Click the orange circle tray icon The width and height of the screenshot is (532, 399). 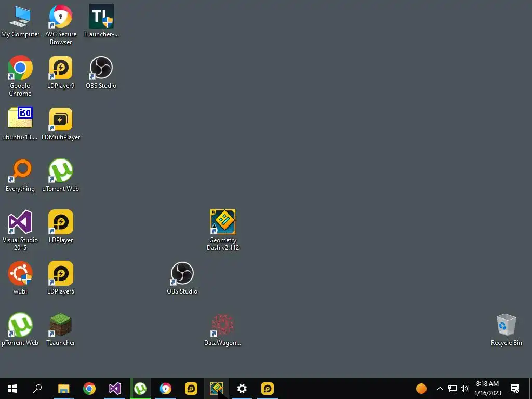point(421,389)
